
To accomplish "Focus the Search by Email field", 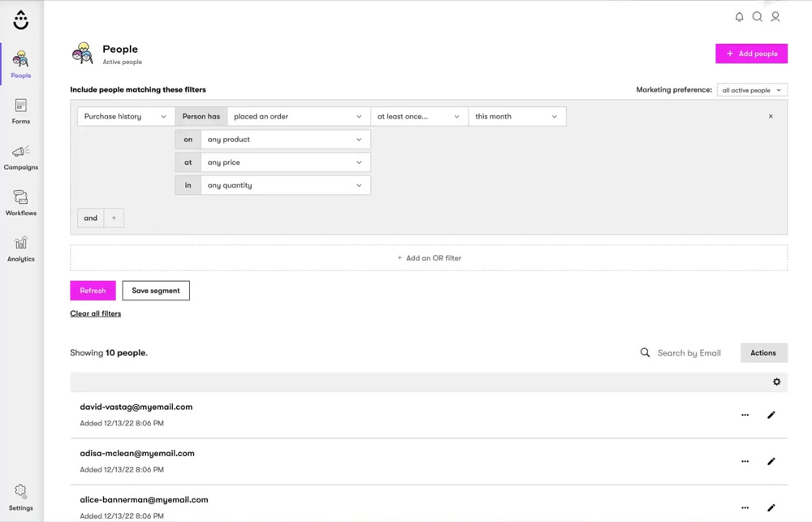I will [x=689, y=353].
